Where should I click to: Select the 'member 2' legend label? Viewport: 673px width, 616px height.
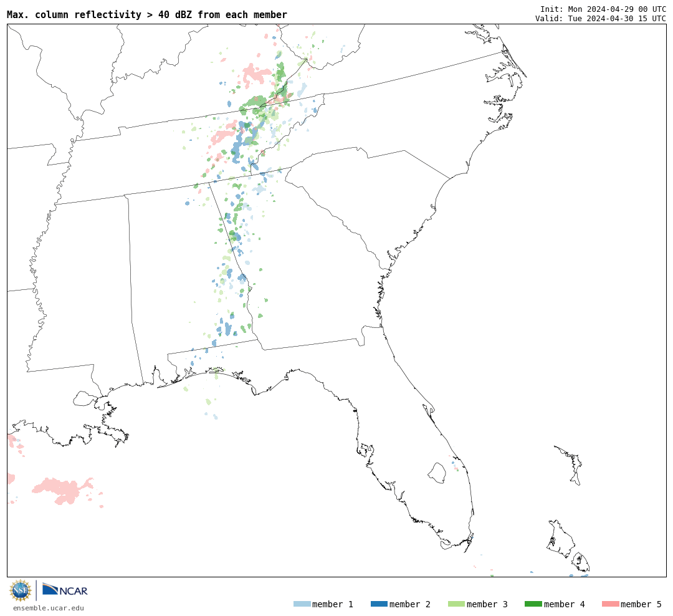pyautogui.click(x=410, y=604)
